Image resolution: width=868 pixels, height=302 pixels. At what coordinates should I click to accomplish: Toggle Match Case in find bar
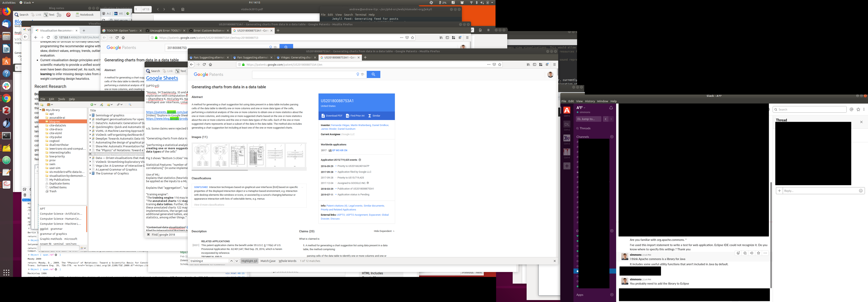click(268, 261)
